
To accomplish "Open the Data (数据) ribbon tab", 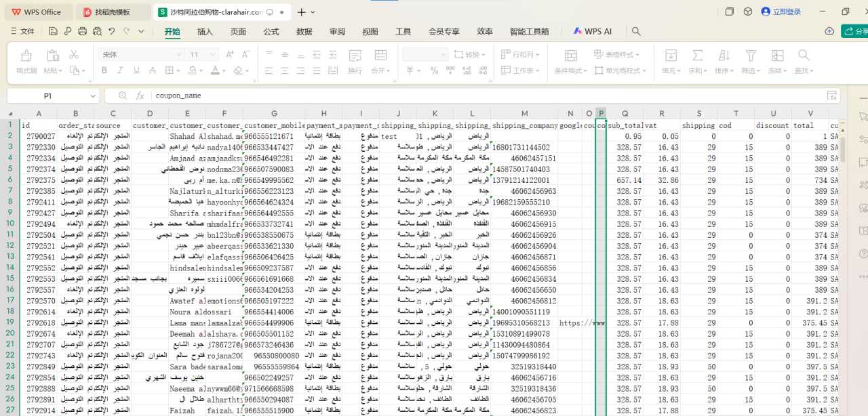I will 304,31.
